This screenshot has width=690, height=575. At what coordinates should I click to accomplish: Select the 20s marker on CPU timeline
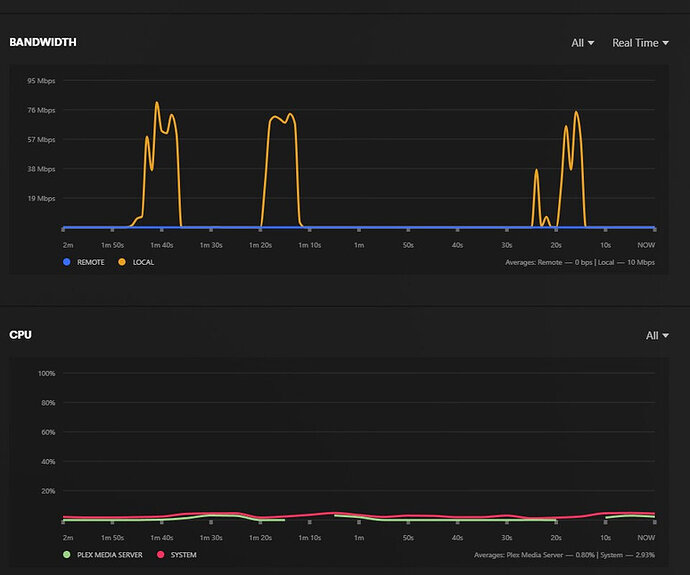tap(556, 538)
